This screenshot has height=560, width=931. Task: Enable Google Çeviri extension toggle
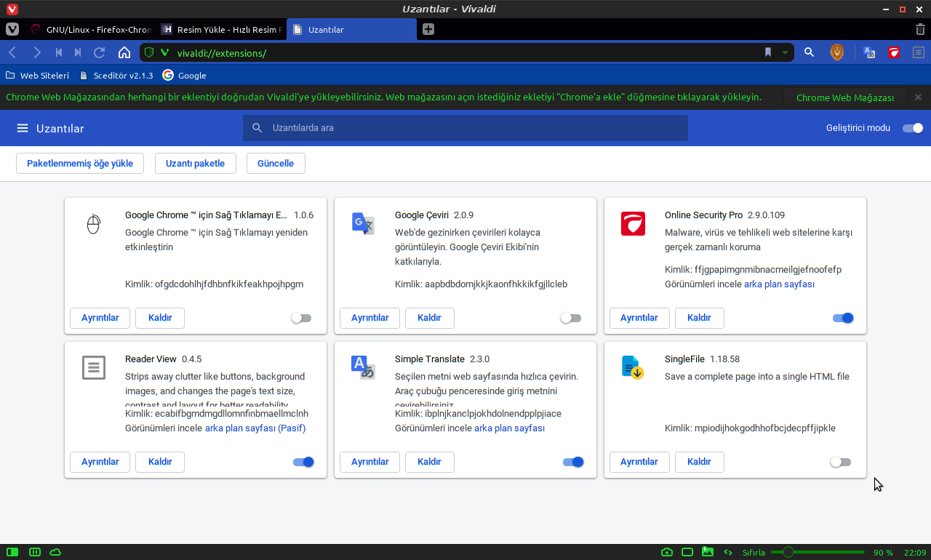[571, 318]
